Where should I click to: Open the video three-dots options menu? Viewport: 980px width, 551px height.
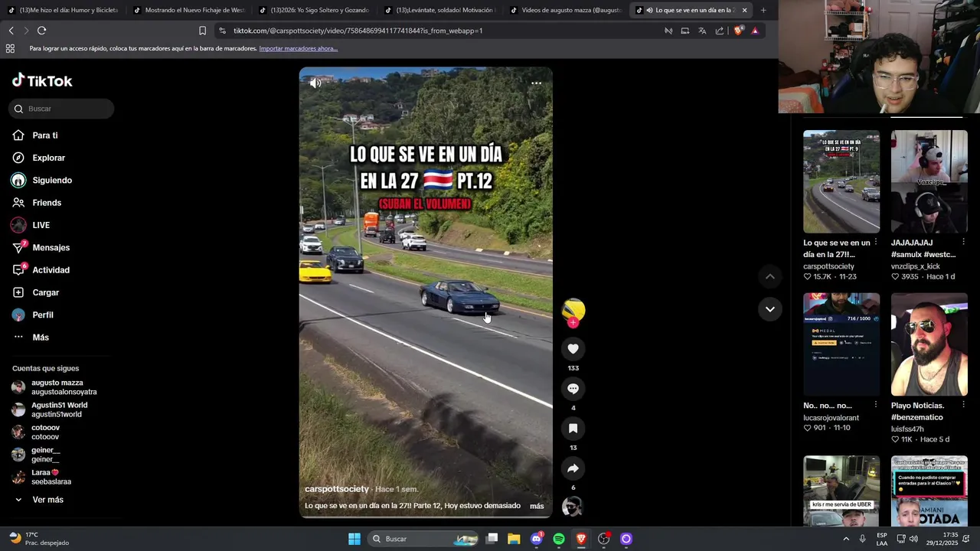pos(536,83)
